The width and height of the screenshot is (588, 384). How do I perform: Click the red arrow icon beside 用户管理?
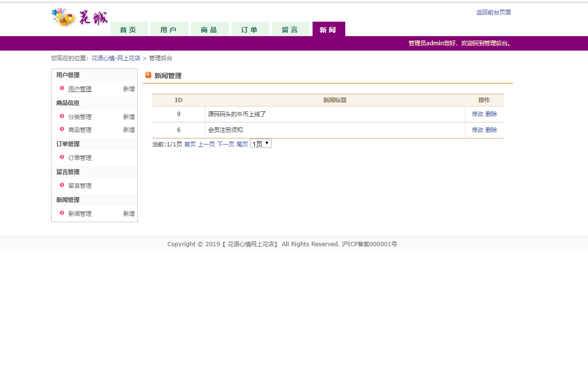[x=61, y=89]
